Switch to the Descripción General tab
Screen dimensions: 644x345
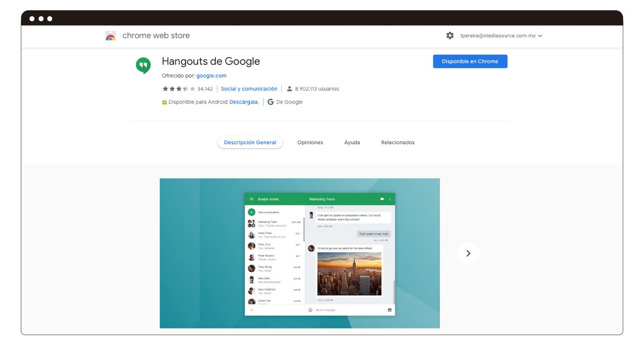point(250,142)
